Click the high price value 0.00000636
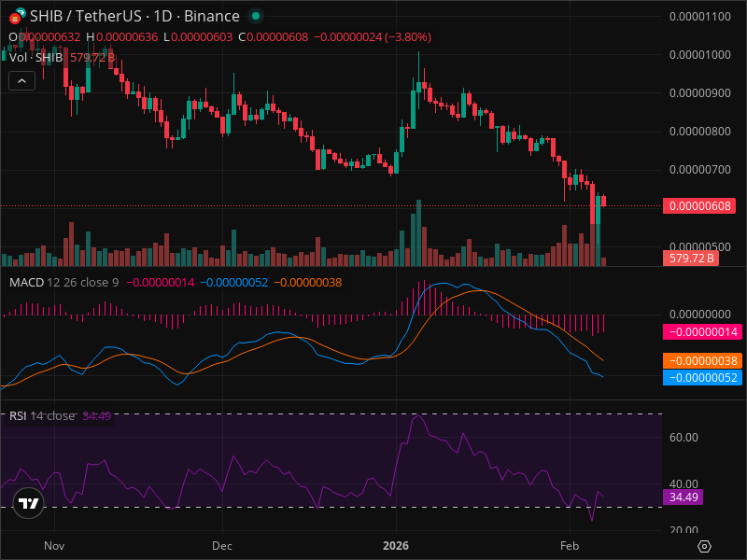This screenshot has height=560, width=747. (x=127, y=37)
